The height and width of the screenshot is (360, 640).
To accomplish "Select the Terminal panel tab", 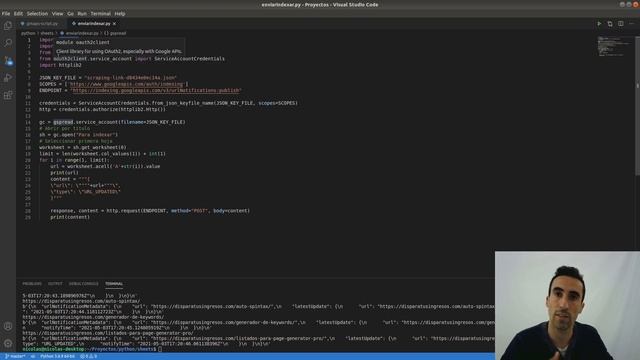I will coord(114,284).
